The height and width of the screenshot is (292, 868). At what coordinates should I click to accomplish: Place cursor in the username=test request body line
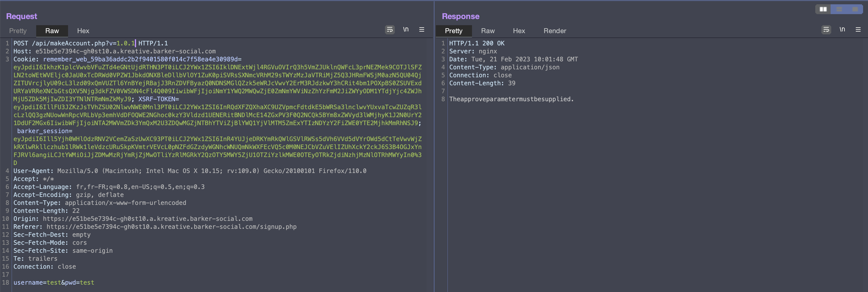click(53, 282)
